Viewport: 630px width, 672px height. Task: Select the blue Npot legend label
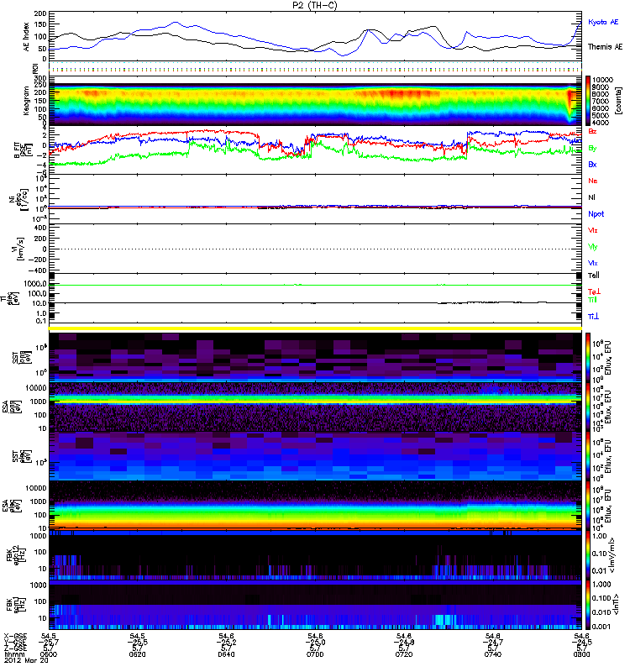596,214
